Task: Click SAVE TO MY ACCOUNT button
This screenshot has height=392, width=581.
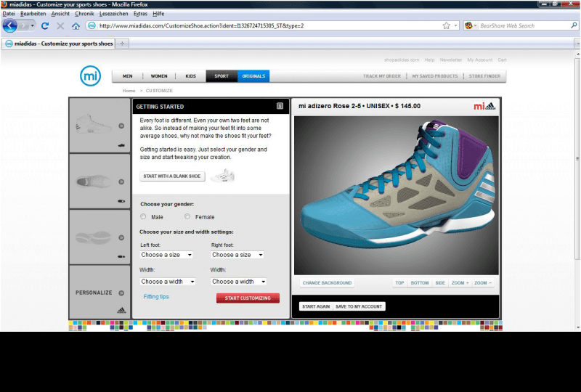Action: tap(359, 306)
